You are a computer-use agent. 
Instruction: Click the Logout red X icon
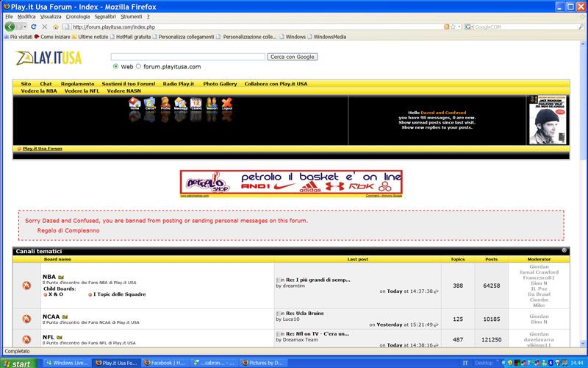tap(227, 104)
